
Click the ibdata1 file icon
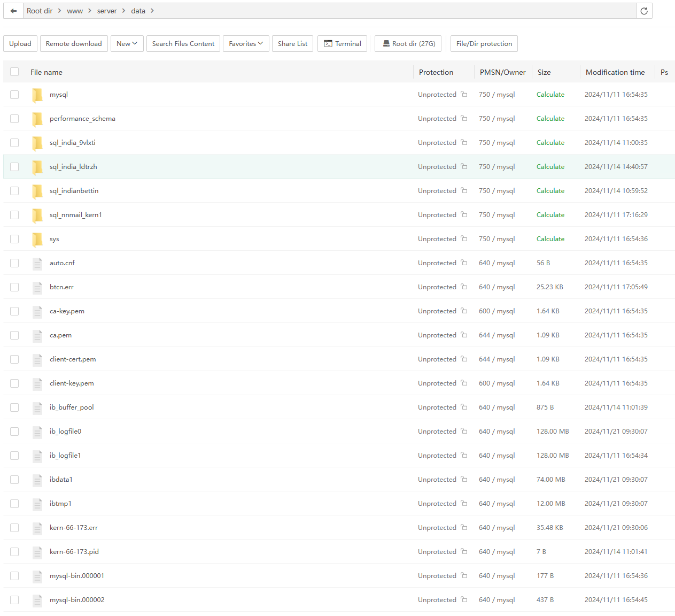37,480
